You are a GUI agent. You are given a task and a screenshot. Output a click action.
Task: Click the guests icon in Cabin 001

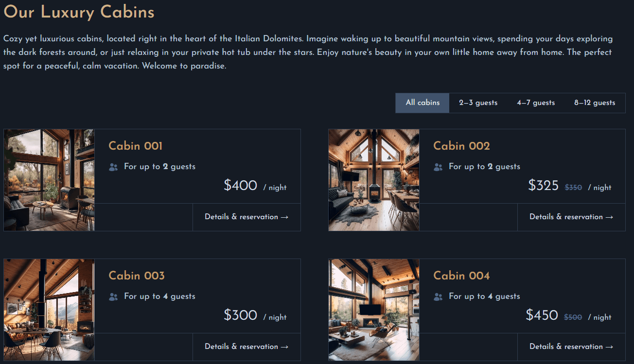113,167
